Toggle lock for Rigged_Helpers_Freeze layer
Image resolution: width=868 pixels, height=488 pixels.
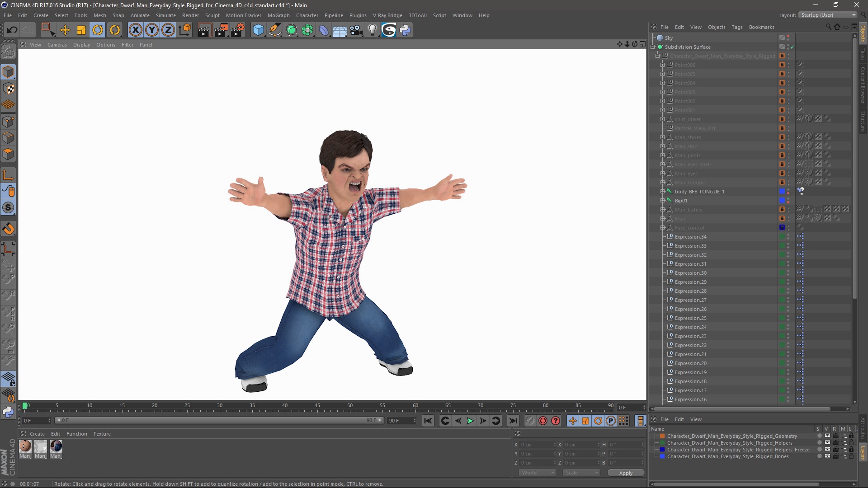(851, 450)
